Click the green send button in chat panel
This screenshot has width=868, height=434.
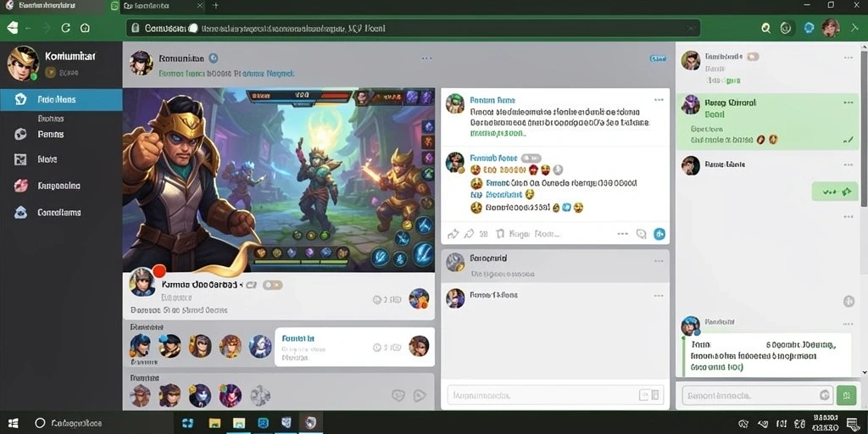(x=846, y=395)
